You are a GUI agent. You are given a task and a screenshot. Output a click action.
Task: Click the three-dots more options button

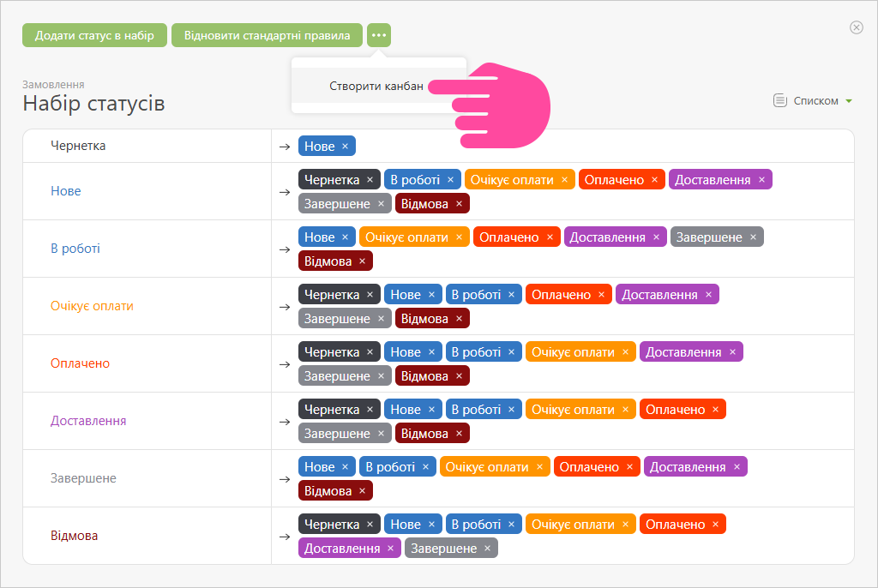[378, 35]
